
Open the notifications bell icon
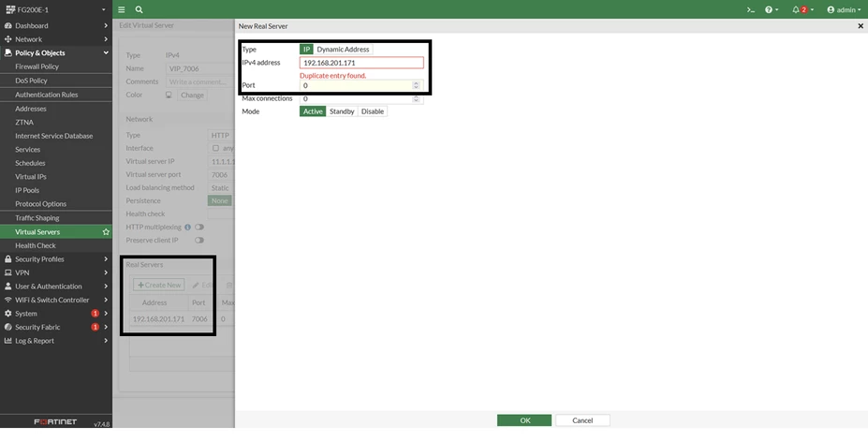802,9
